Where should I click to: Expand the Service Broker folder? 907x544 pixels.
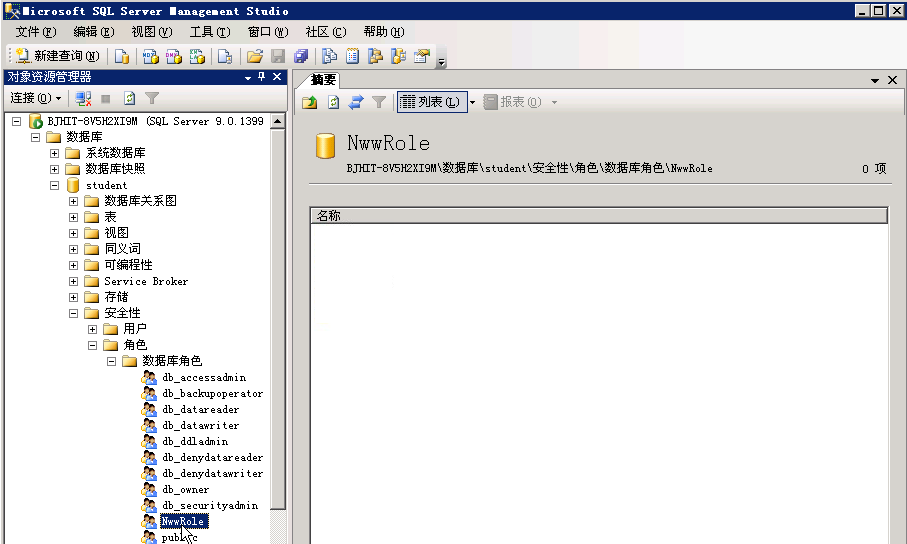tap(73, 281)
